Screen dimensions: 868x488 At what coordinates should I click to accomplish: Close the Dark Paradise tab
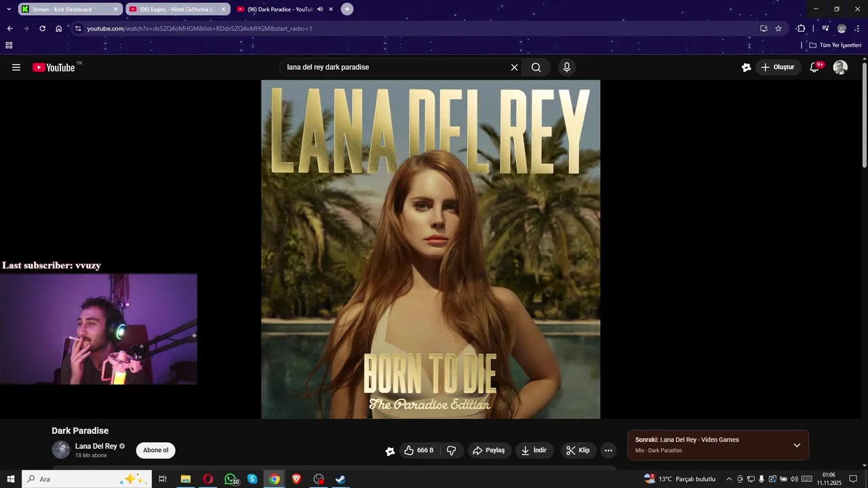tap(331, 9)
